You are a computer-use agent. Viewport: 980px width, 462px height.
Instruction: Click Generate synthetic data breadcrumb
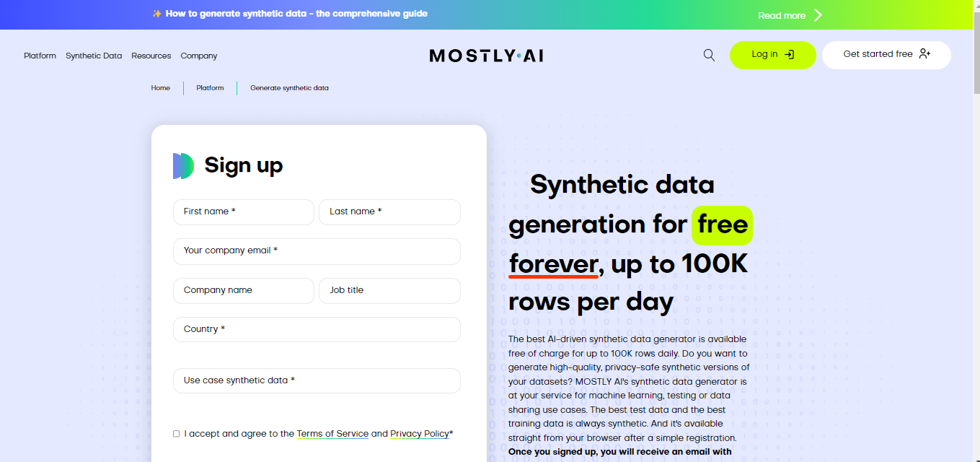[x=289, y=88]
